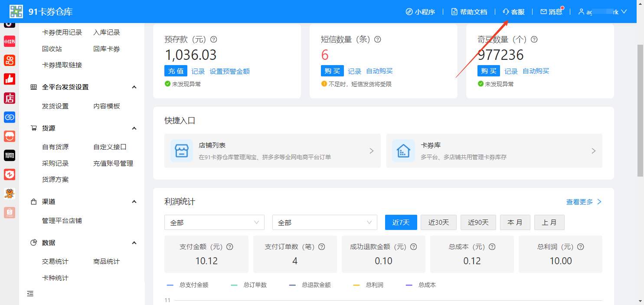Open 发货设置 menu item

pos(56,106)
